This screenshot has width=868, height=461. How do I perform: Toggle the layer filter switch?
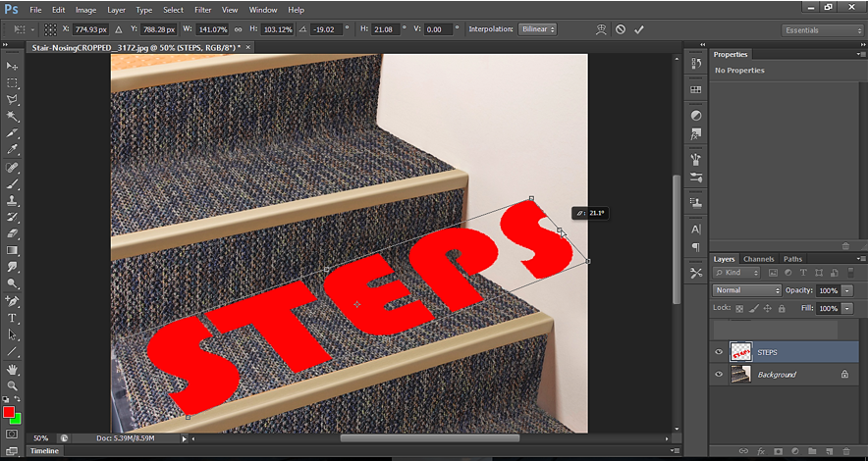851,273
